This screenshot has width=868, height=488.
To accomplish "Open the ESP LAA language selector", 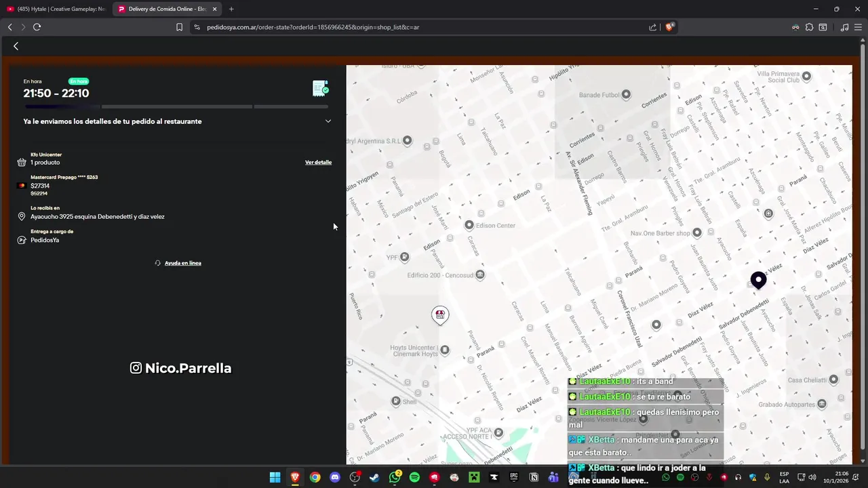I will click(x=784, y=477).
